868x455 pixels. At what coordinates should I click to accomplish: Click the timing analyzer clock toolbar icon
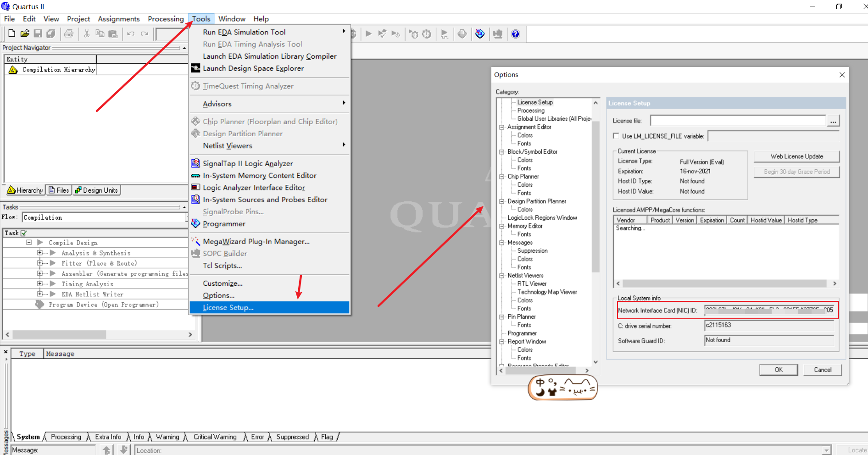[427, 34]
